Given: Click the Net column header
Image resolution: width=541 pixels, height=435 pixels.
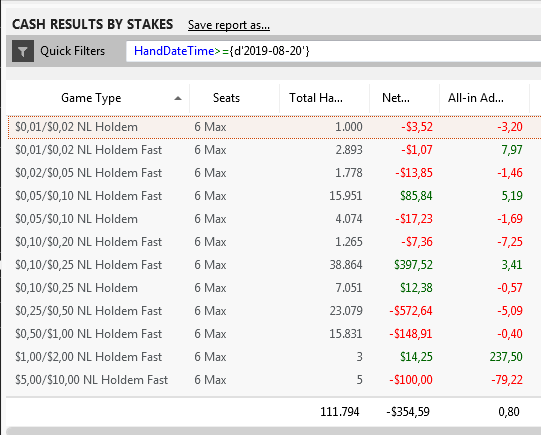Looking at the screenshot, I should (404, 98).
